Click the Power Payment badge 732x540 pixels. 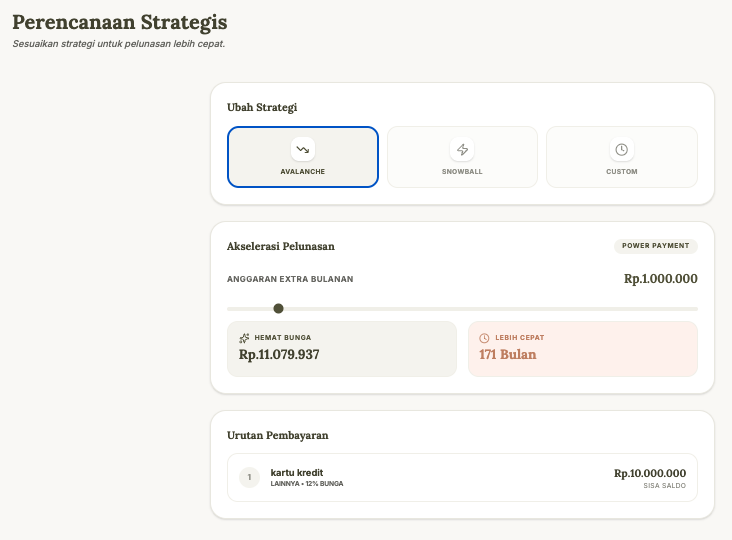point(655,246)
